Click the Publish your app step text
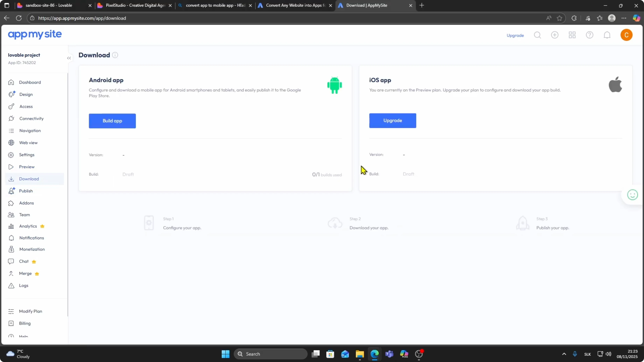The height and width of the screenshot is (362, 644). tap(552, 228)
